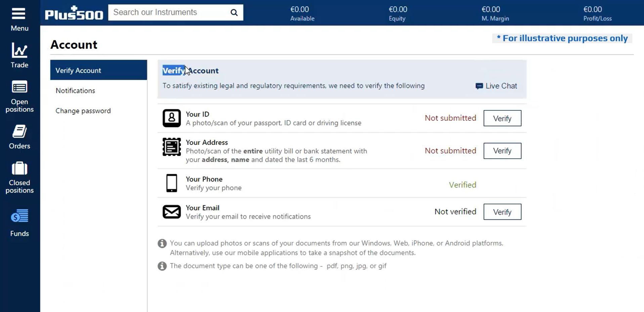644x312 pixels.
Task: Open Closed positions briefcase icon
Action: pyautogui.click(x=19, y=168)
